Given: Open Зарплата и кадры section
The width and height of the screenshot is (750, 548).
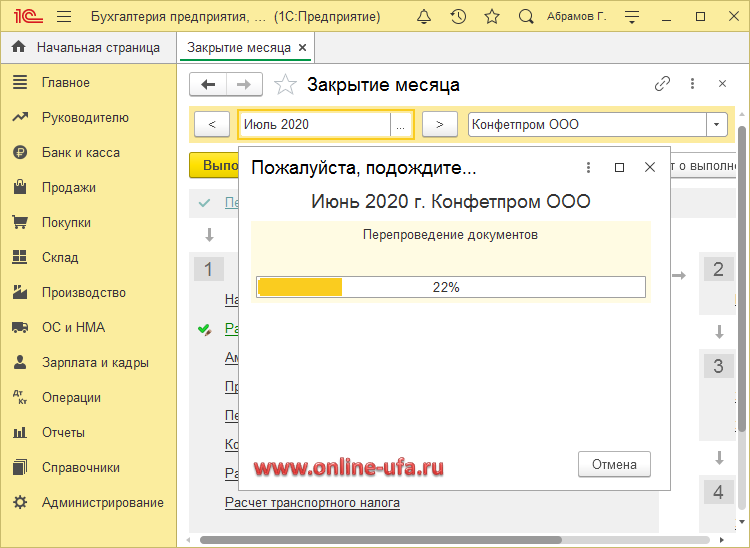Looking at the screenshot, I should click(95, 362).
